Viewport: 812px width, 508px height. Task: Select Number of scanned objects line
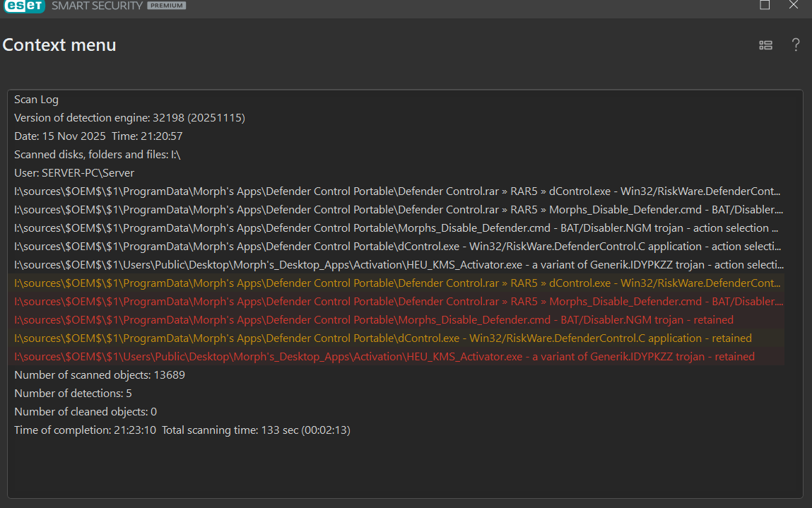[99, 375]
